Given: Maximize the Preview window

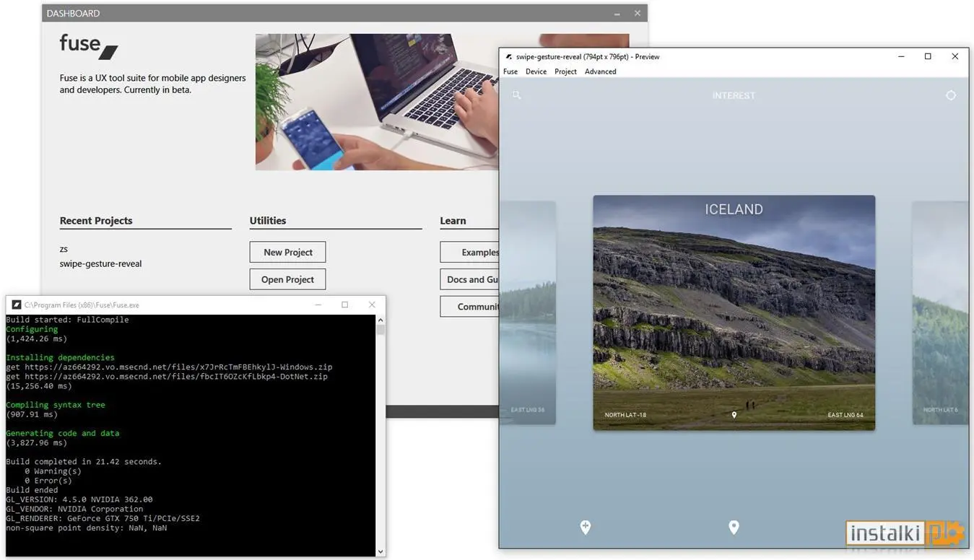Looking at the screenshot, I should (928, 56).
